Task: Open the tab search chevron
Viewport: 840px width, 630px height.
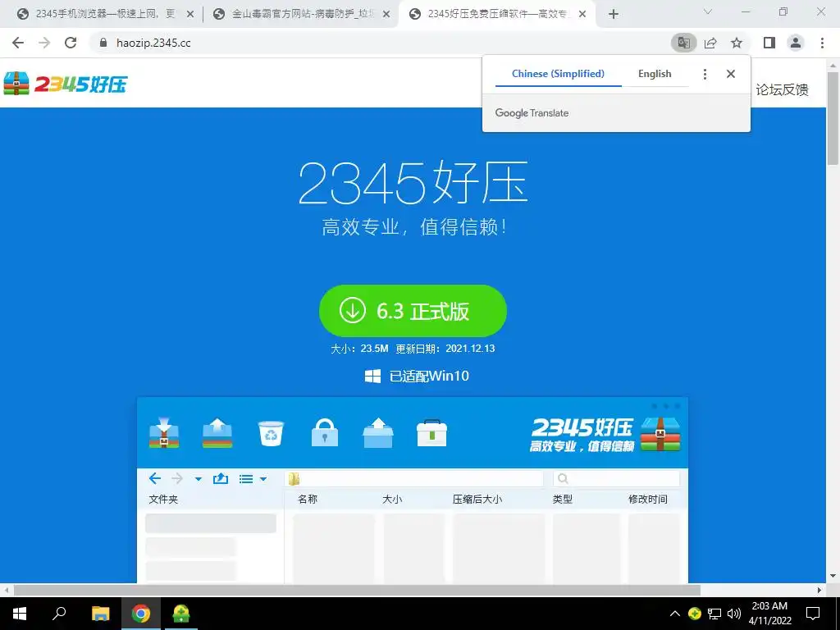Action: 708,11
